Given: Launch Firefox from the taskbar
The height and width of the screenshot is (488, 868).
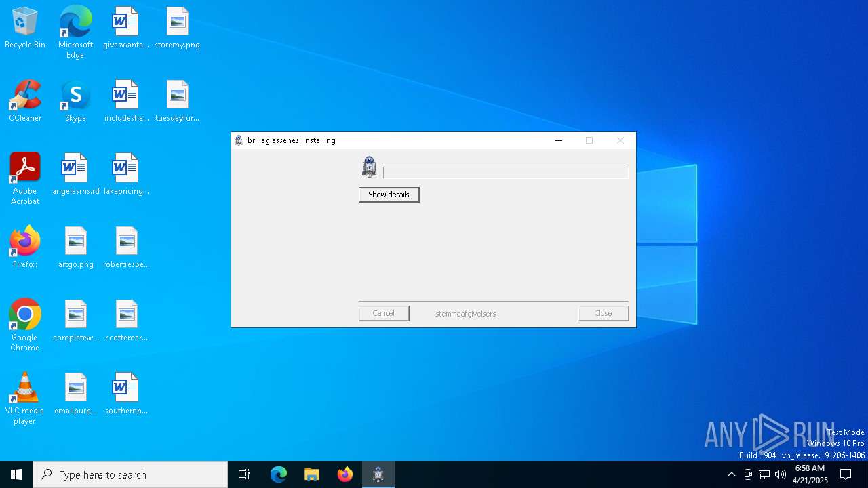Looking at the screenshot, I should click(345, 474).
